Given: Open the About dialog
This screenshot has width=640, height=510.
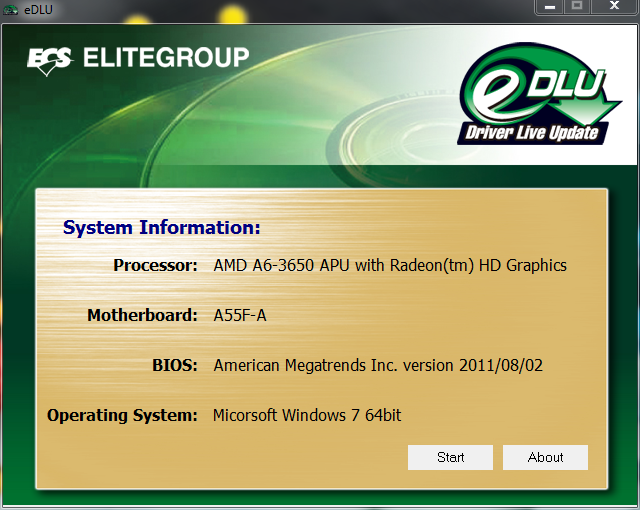Looking at the screenshot, I should coord(545,457).
